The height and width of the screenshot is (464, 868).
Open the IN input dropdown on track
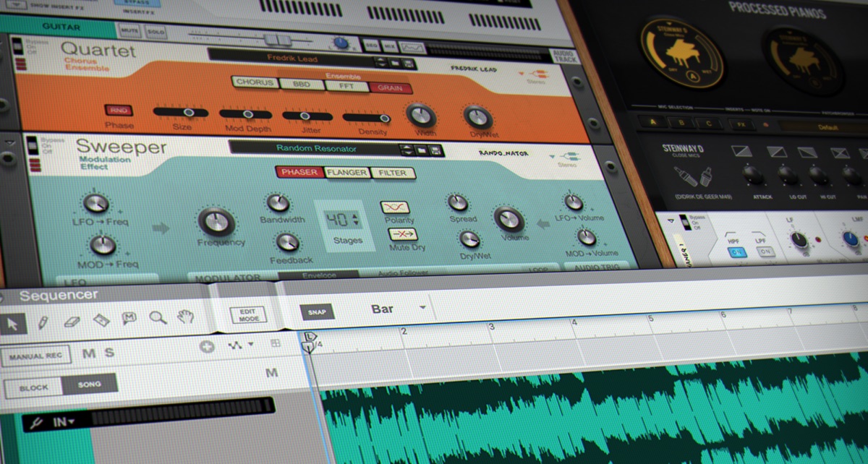coord(64,421)
